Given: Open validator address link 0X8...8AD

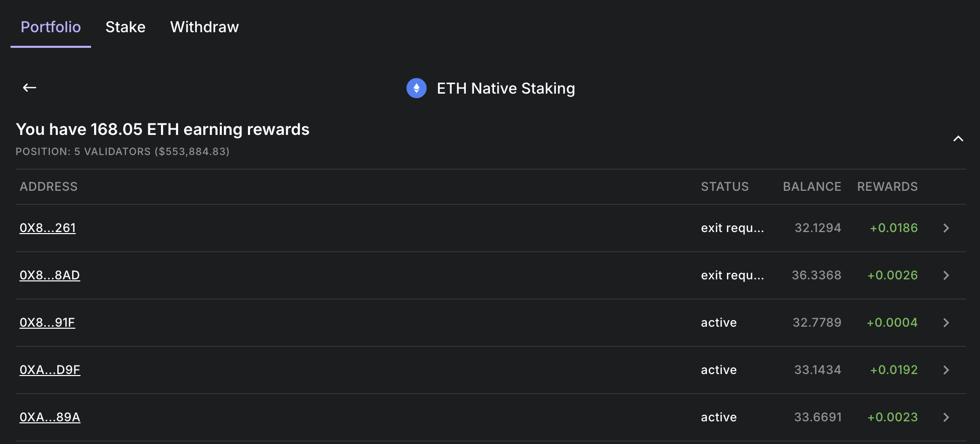Looking at the screenshot, I should pos(50,275).
